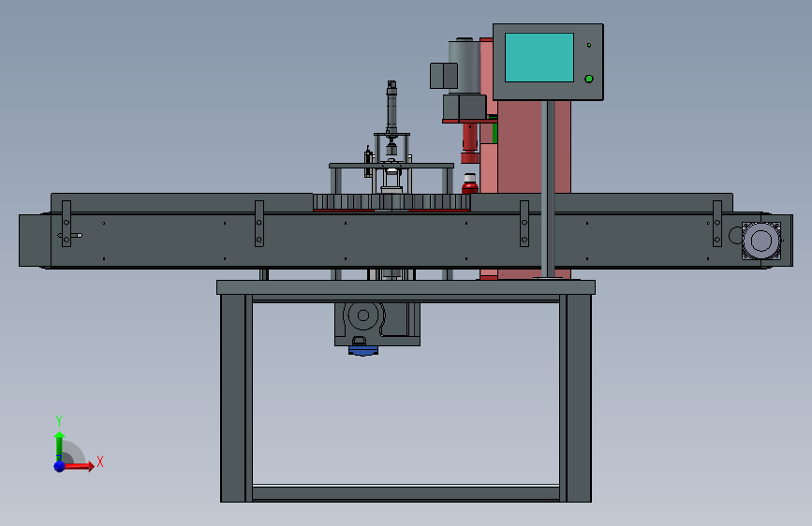The height and width of the screenshot is (526, 812).
Task: Click the small green indicator light on panel
Action: [x=589, y=45]
